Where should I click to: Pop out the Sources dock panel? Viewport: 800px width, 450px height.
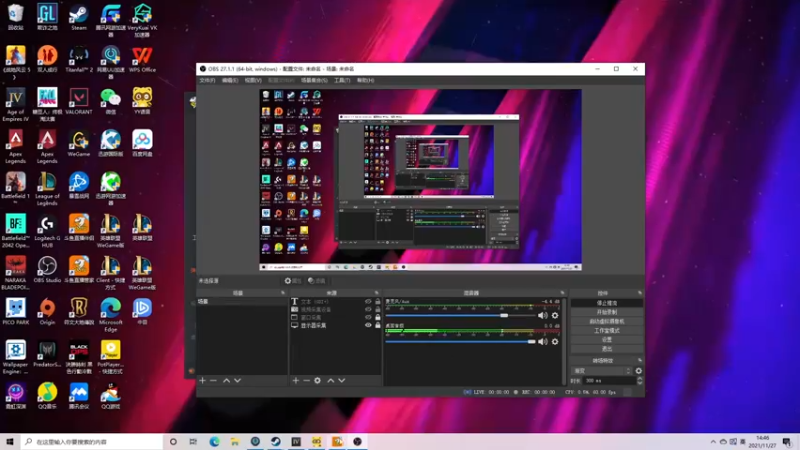click(377, 293)
